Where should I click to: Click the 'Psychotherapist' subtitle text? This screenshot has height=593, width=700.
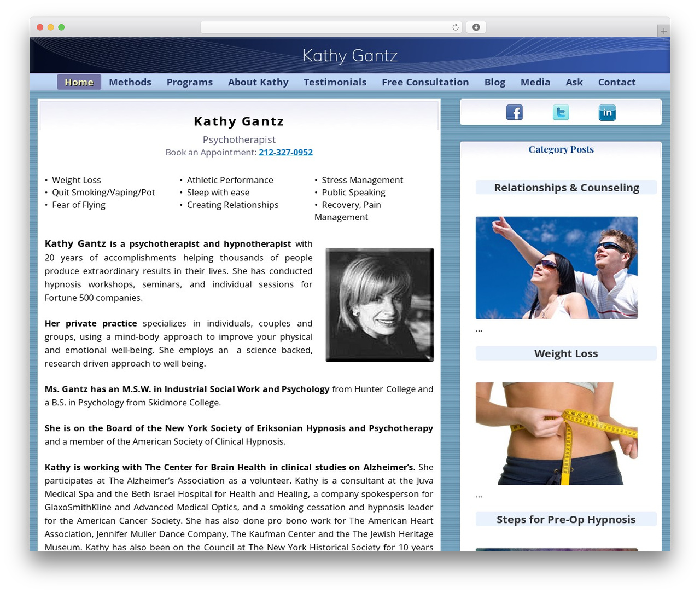point(239,139)
